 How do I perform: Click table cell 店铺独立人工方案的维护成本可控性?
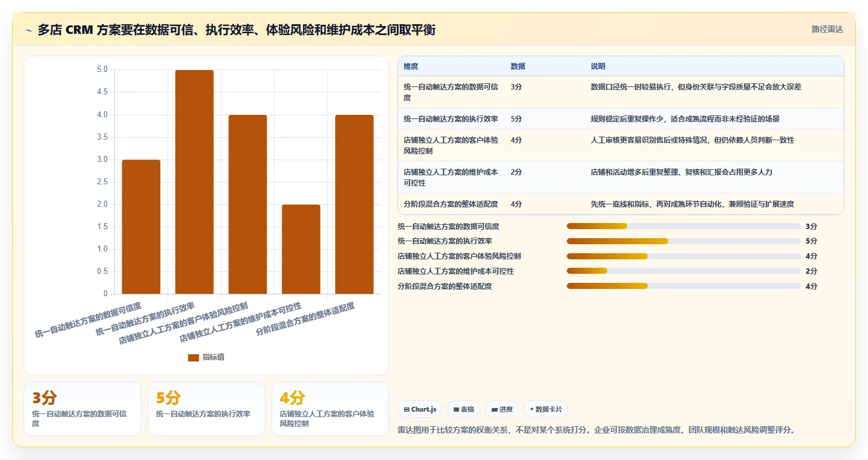pos(451,178)
